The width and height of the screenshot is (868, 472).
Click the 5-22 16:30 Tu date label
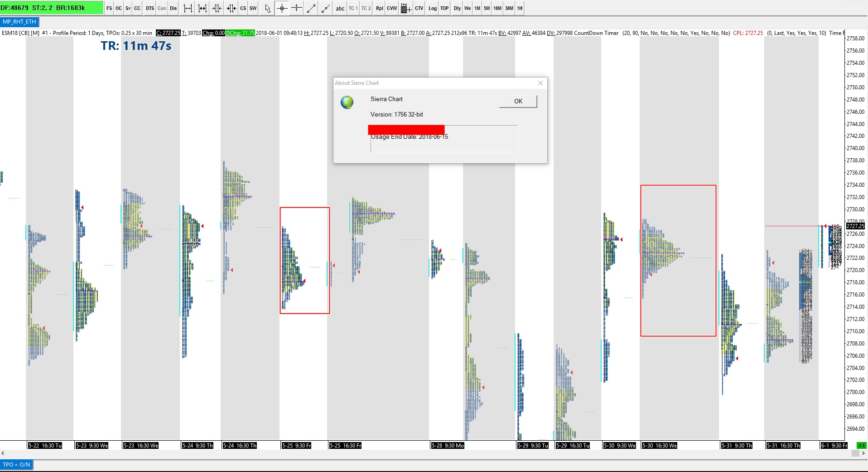[45, 446]
